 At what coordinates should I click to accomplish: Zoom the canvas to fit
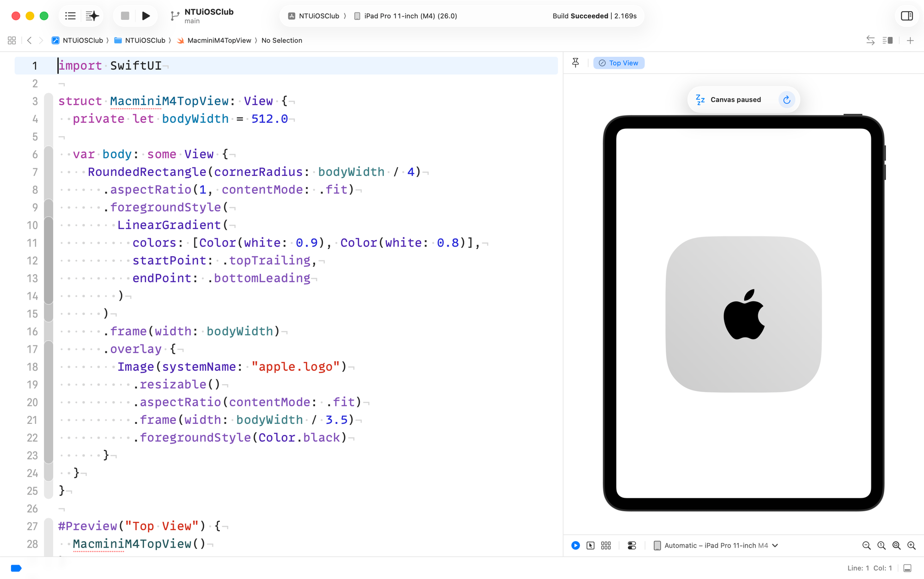896,545
